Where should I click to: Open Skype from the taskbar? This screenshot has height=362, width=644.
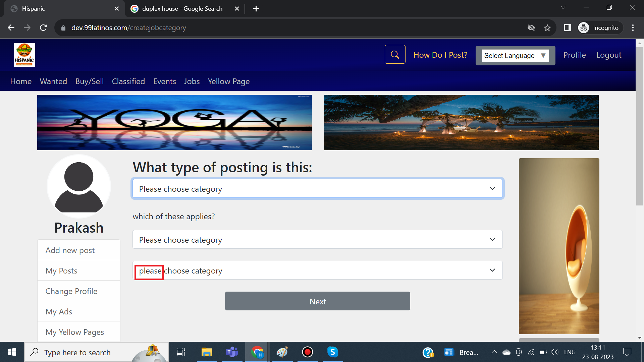(332, 352)
